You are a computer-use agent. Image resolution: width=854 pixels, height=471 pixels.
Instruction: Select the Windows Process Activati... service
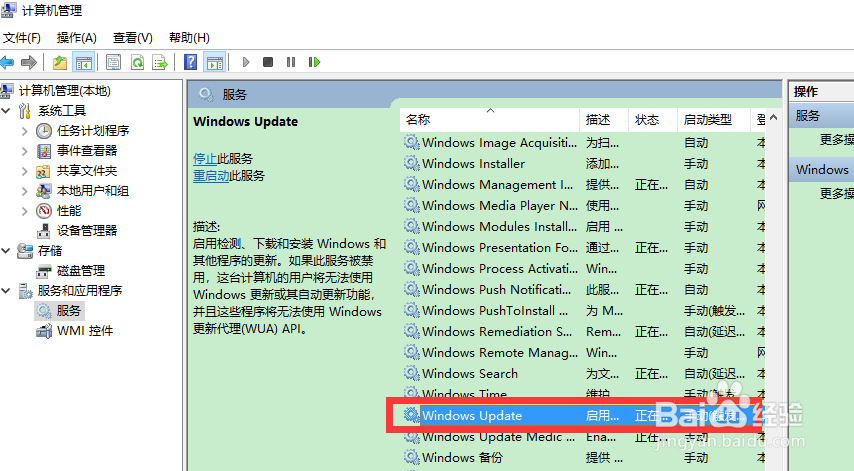click(584, 269)
